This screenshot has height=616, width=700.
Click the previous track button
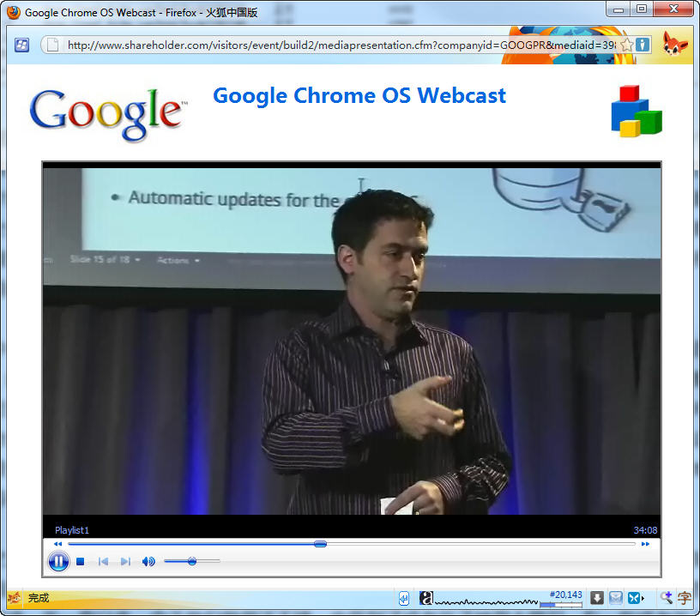(x=103, y=562)
